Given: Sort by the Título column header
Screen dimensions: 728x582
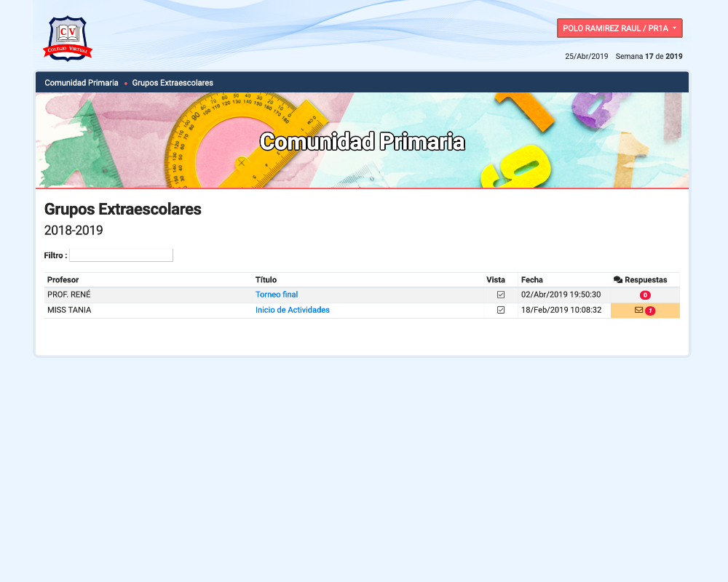Looking at the screenshot, I should point(266,279).
